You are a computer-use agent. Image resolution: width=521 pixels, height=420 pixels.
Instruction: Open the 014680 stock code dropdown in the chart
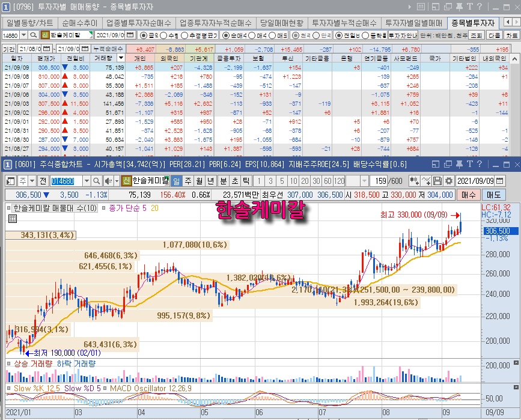87,181
